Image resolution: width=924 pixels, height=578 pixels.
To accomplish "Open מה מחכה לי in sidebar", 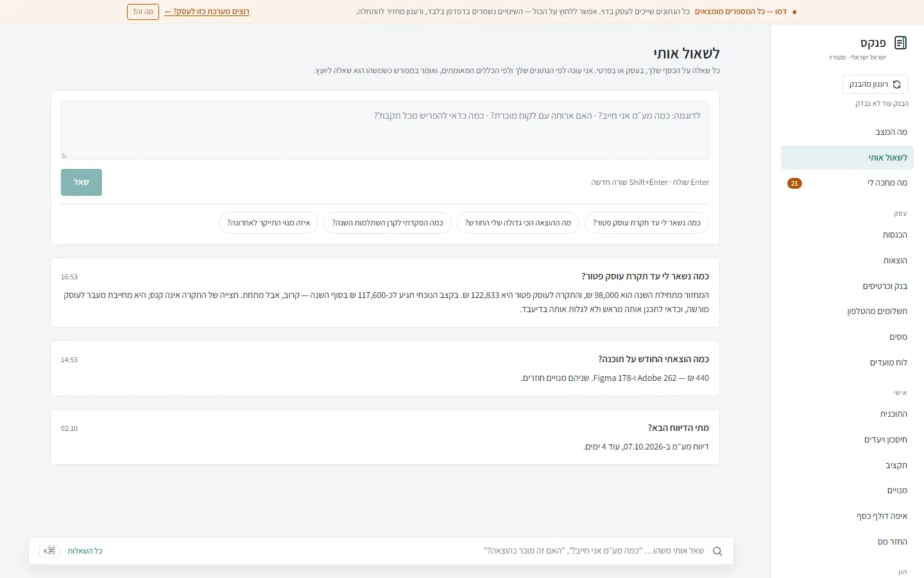I will (x=847, y=183).
